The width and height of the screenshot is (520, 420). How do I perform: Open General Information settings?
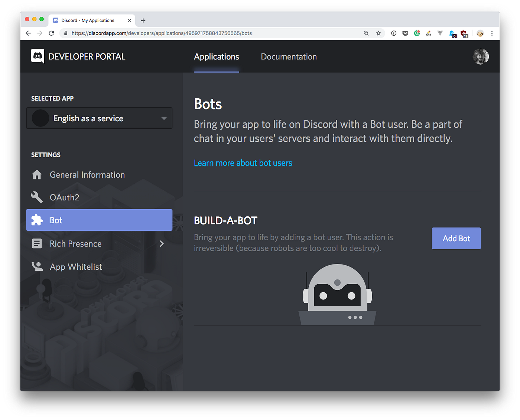click(x=99, y=175)
